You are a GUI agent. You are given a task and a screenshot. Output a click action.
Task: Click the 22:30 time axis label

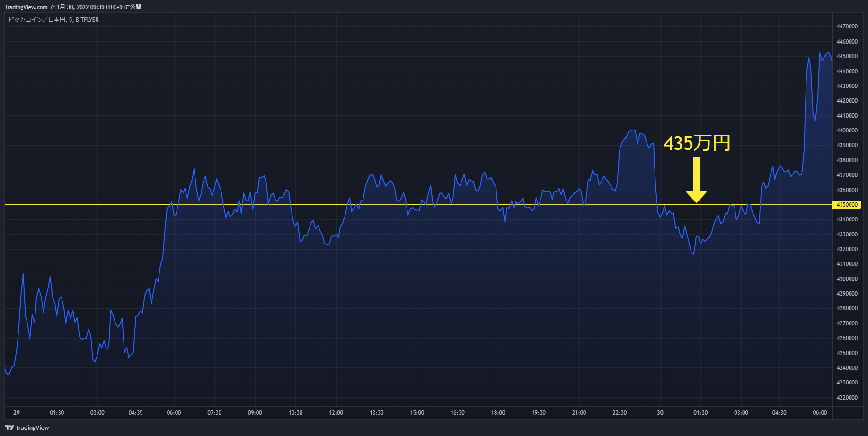click(620, 413)
